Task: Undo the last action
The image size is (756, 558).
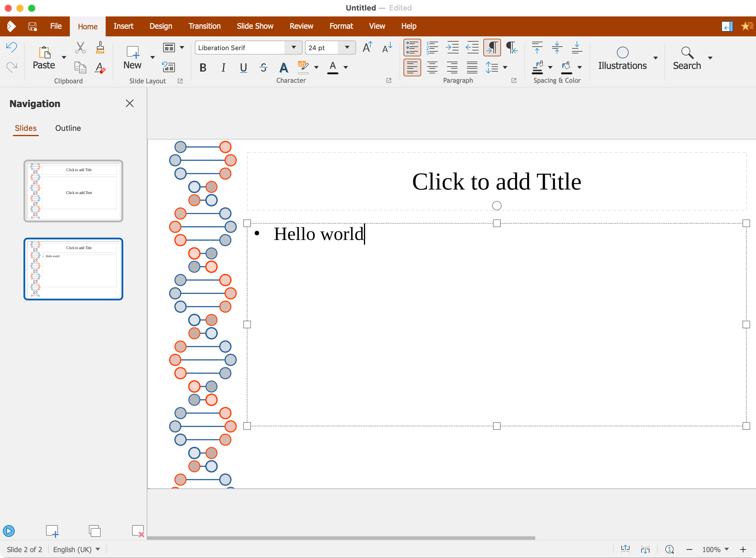Action: [11, 47]
